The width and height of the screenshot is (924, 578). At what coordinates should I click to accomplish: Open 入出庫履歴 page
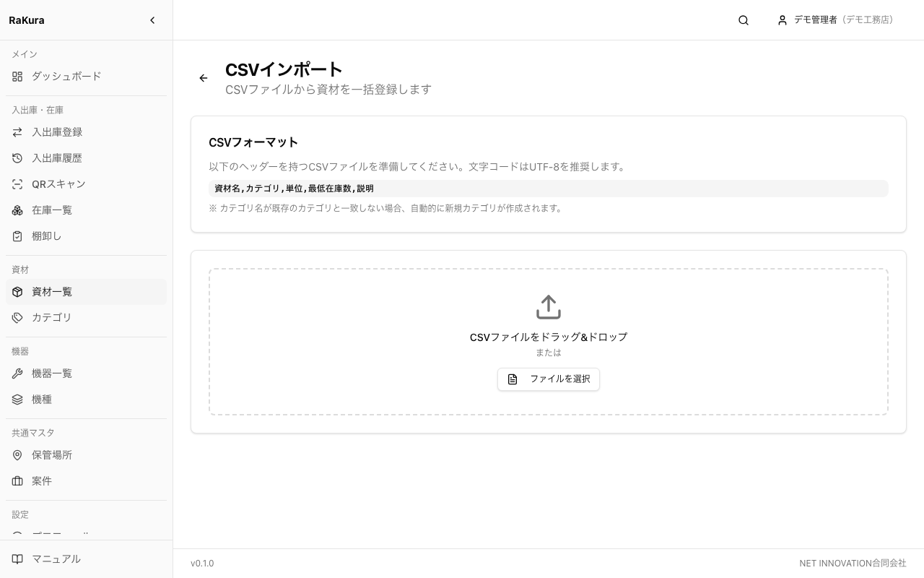click(x=86, y=158)
